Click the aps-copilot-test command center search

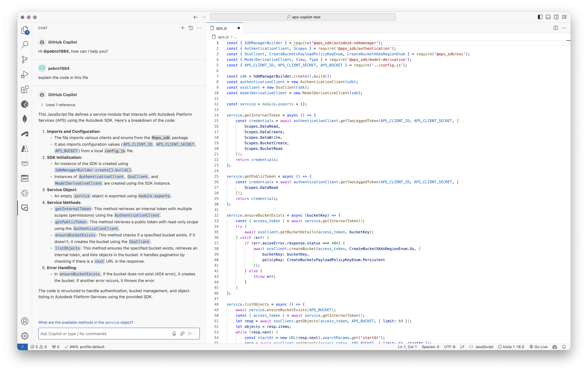[x=303, y=17]
